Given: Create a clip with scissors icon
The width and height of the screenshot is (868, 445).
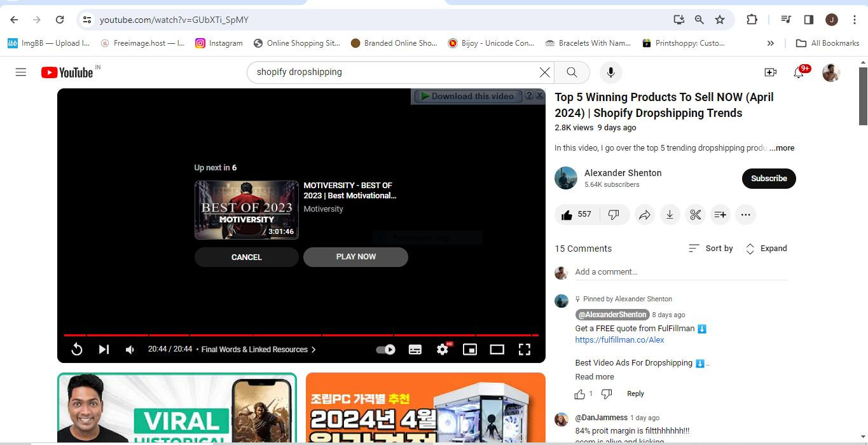Looking at the screenshot, I should pos(695,215).
